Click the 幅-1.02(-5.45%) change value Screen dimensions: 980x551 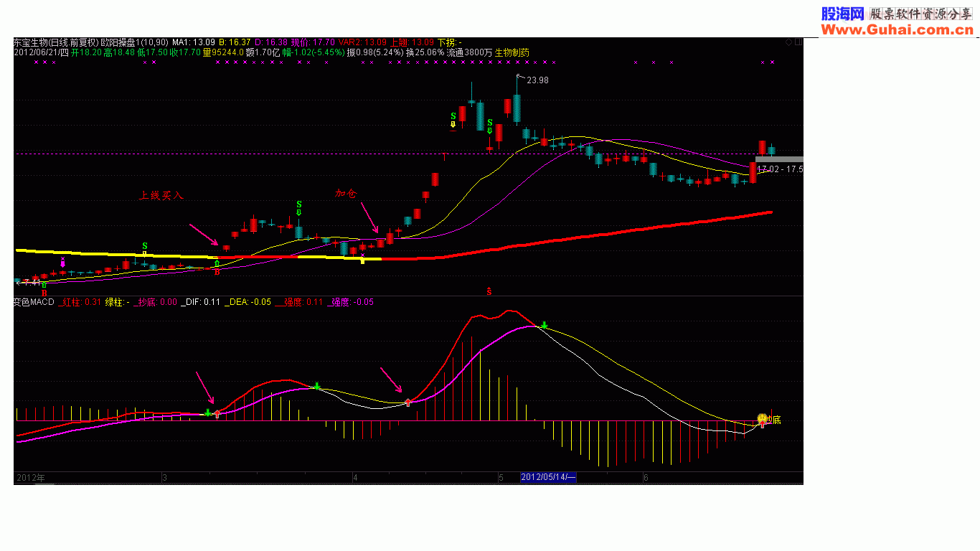(x=314, y=52)
